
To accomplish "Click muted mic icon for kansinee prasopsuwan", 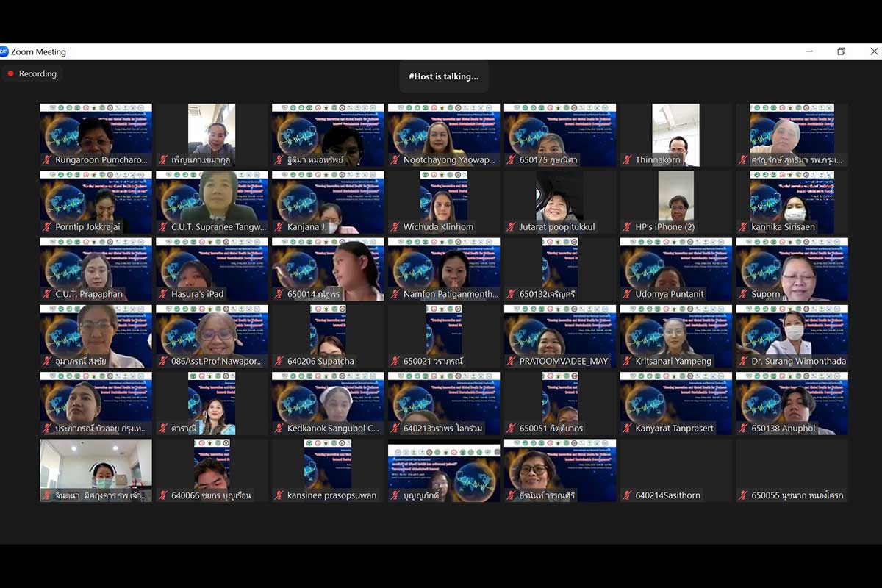I will [279, 495].
